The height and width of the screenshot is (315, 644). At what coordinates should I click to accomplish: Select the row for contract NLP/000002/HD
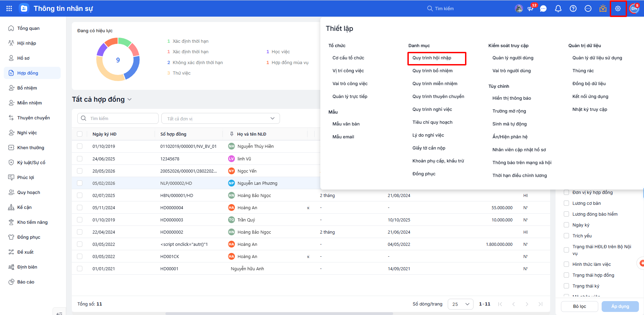tap(80, 183)
